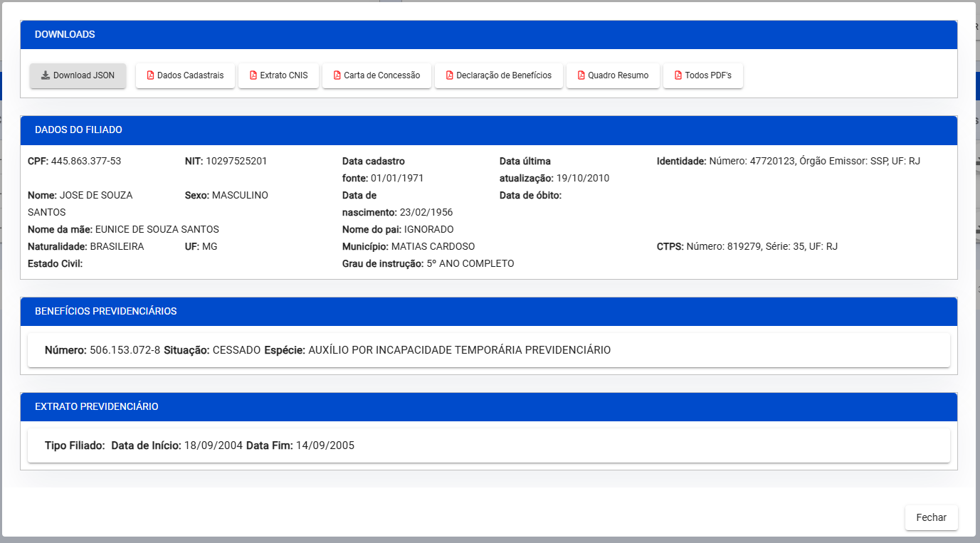Click the PDF icon for Todos PDF's

(678, 75)
